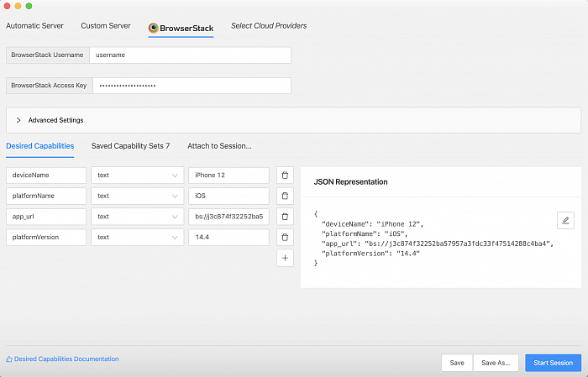
Task: Expand the Advanced Settings section
Action: coord(294,120)
